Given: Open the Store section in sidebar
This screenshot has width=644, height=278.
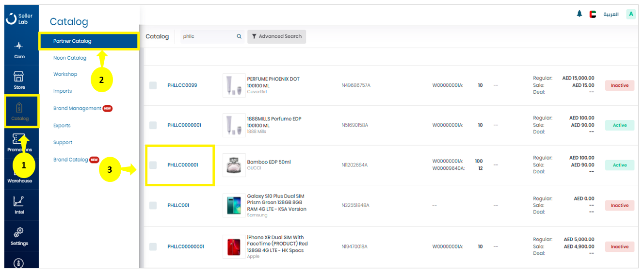Looking at the screenshot, I should (19, 81).
